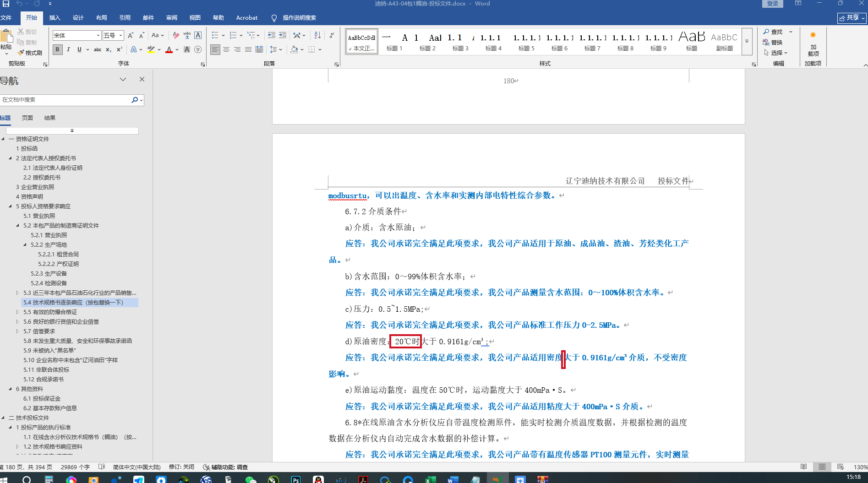This screenshot has height=483, width=868.
Task: Sort text with A-Z icon
Action: pyautogui.click(x=317, y=35)
